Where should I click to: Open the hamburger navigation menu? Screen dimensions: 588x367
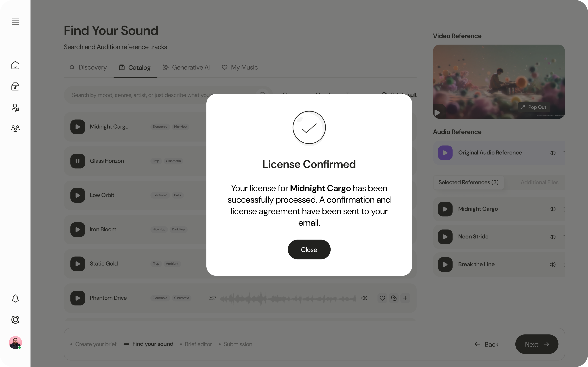[x=15, y=21]
